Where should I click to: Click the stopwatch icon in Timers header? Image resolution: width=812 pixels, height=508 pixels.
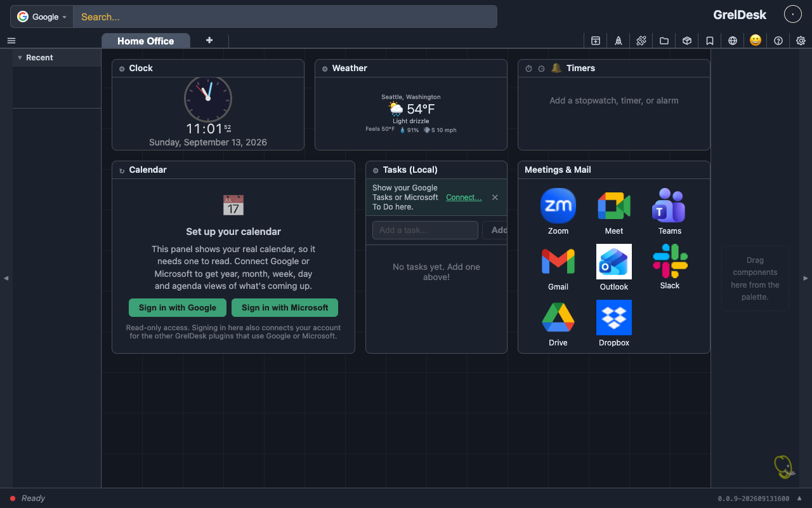528,69
